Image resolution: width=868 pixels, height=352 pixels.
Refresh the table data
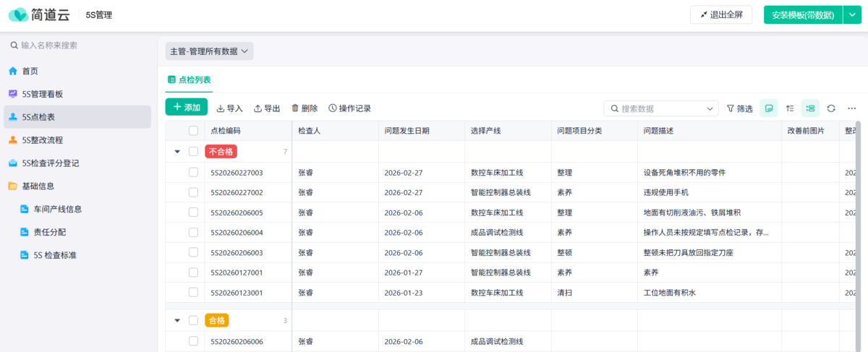(831, 108)
